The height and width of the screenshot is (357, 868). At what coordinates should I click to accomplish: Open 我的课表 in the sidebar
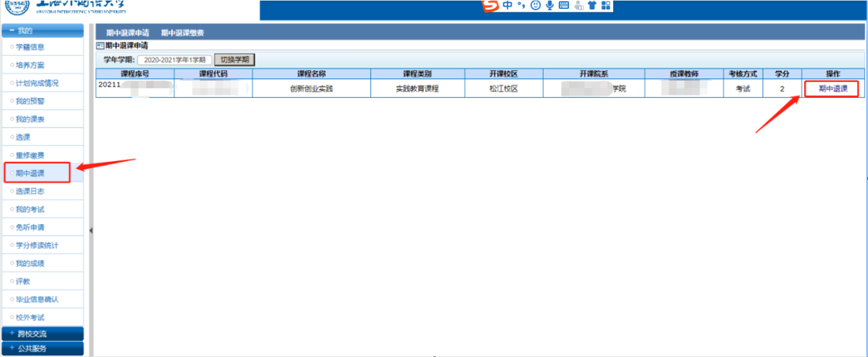(x=30, y=120)
